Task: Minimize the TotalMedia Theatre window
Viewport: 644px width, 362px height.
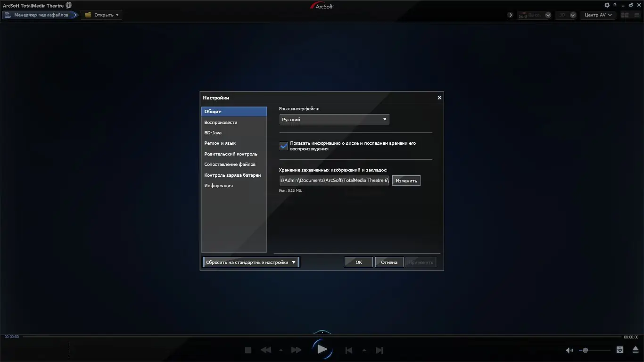Action: pos(624,5)
